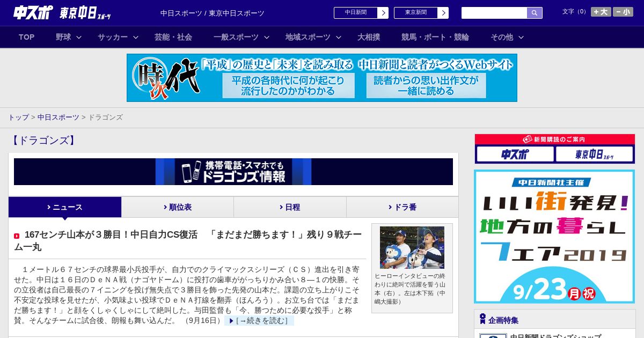Click the arrow beside 中日新聞 button

coord(383,13)
